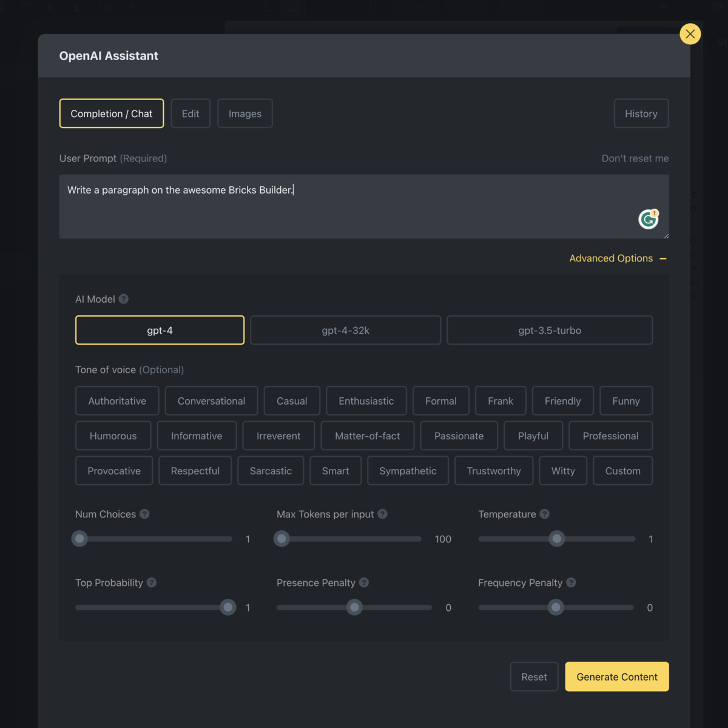Select the gpt-4-32k model
The image size is (728, 728).
(346, 330)
